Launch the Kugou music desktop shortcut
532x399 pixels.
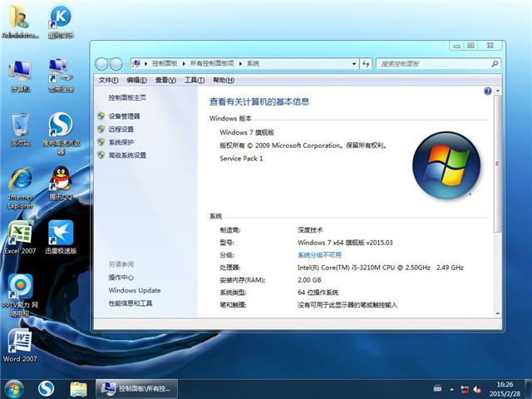[61, 22]
